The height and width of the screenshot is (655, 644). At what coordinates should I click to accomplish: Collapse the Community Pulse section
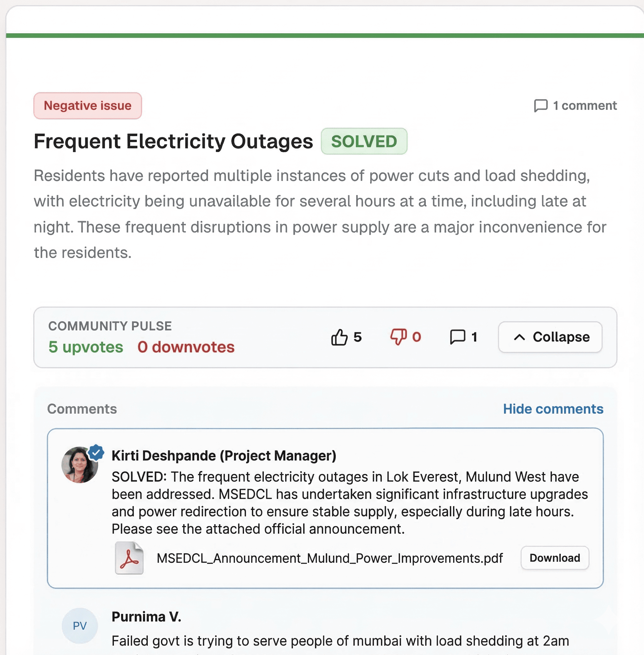[550, 337]
